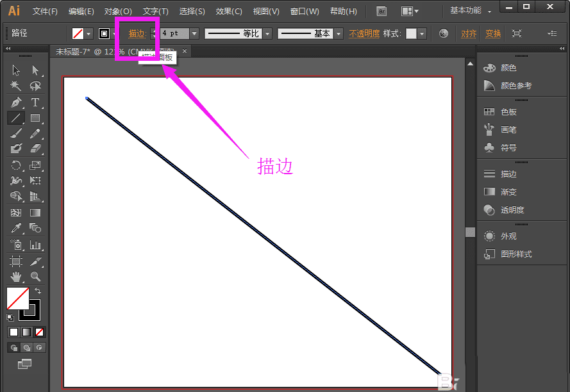
Task: Select the Rotate tool
Action: click(15, 165)
